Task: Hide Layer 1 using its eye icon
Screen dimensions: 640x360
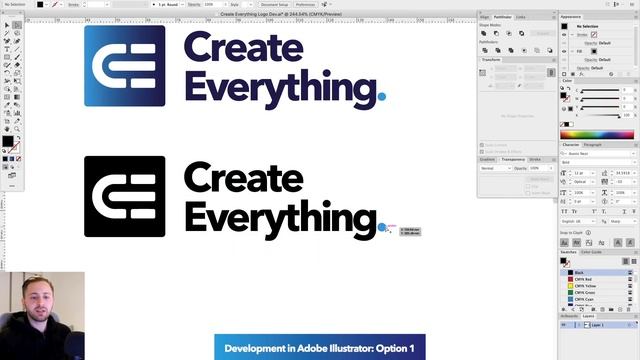Action: tap(564, 325)
